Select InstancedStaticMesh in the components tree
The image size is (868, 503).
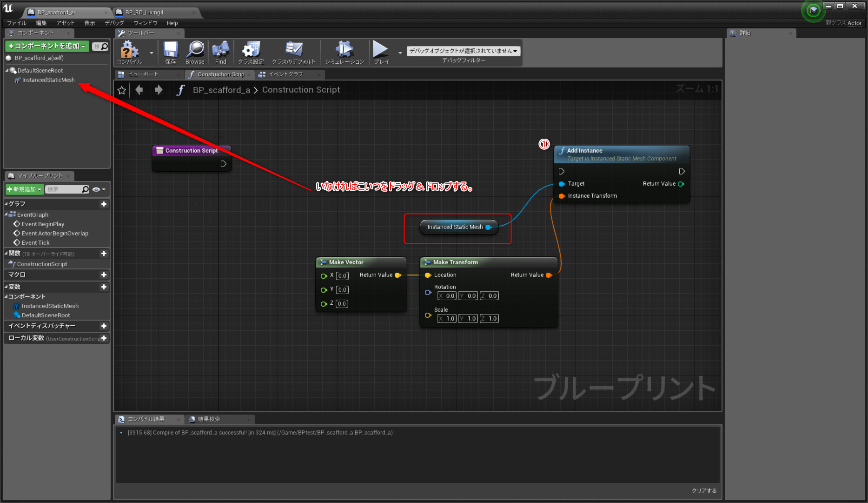(48, 80)
